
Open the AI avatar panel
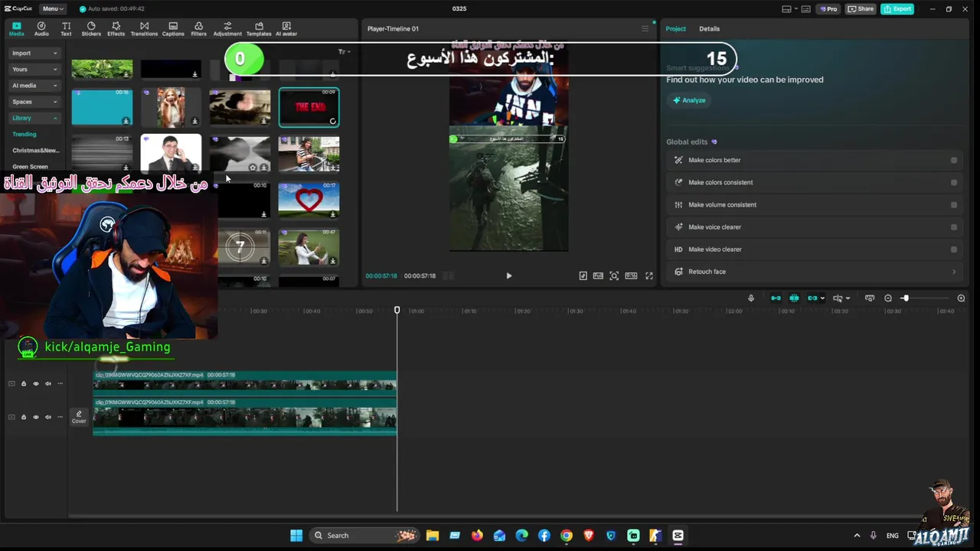(286, 28)
